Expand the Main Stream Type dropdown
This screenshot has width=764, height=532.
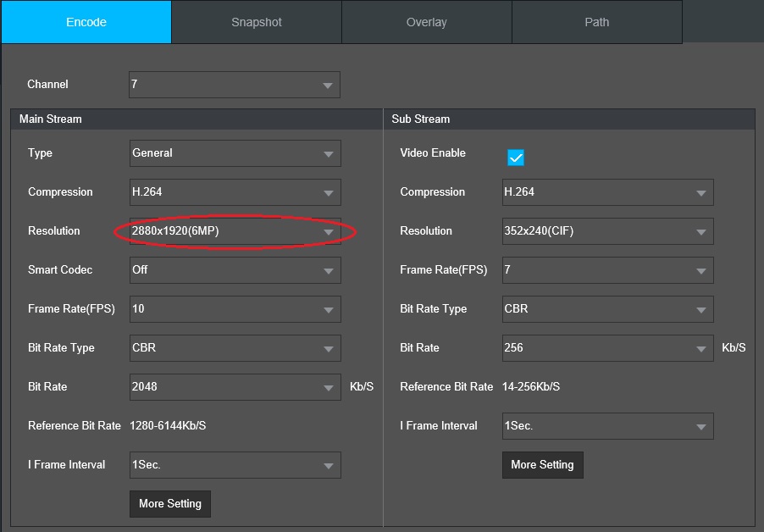click(235, 153)
